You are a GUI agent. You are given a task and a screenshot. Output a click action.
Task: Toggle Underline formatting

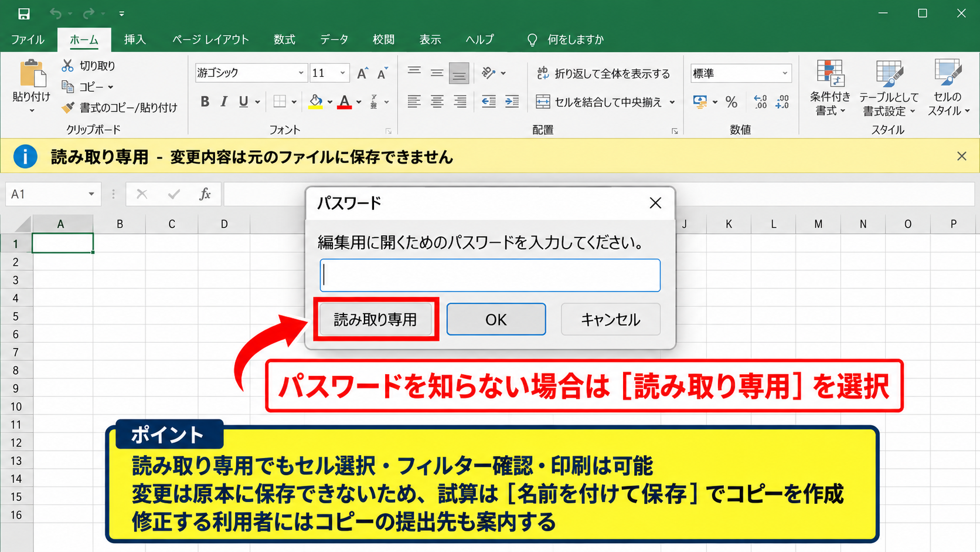click(x=243, y=101)
